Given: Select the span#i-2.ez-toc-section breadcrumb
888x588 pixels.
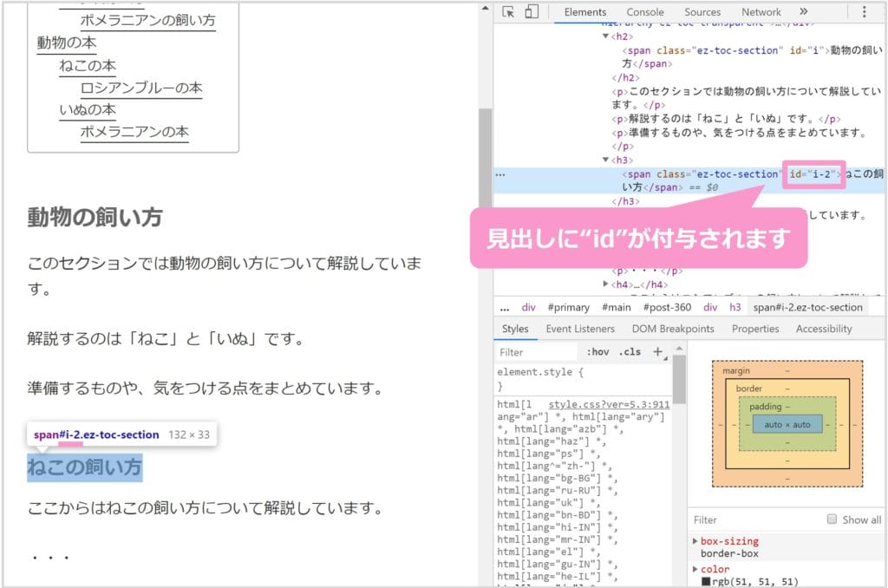Looking at the screenshot, I should [807, 308].
